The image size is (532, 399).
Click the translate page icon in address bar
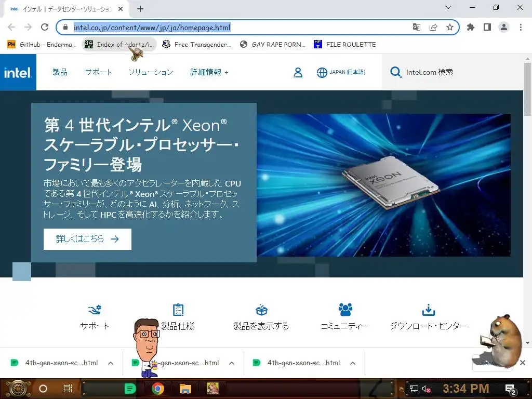(x=416, y=27)
